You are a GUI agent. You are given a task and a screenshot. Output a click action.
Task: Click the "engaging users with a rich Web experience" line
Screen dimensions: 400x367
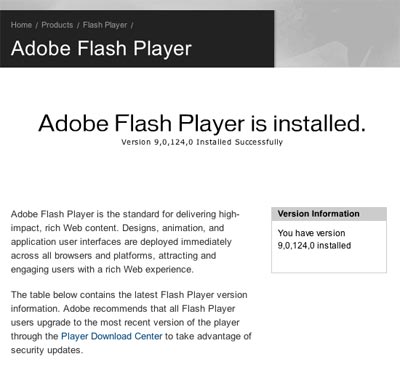(102, 269)
